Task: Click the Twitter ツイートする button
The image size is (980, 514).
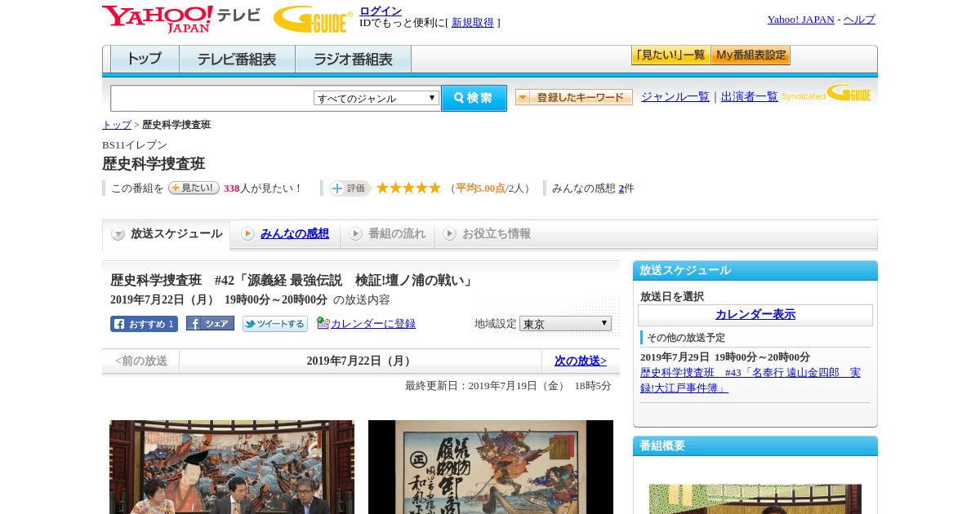Action: [275, 324]
